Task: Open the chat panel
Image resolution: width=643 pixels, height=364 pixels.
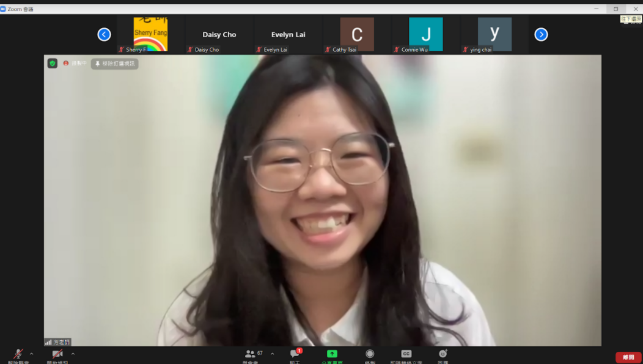Action: tap(295, 354)
